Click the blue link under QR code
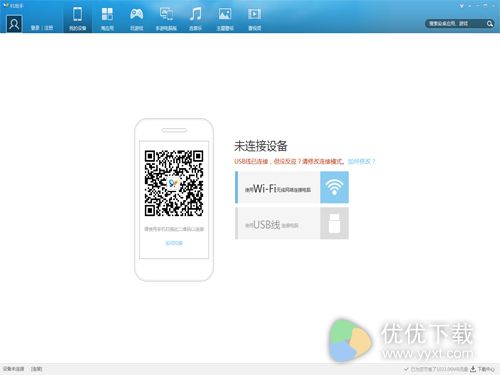500x375 pixels. [174, 243]
